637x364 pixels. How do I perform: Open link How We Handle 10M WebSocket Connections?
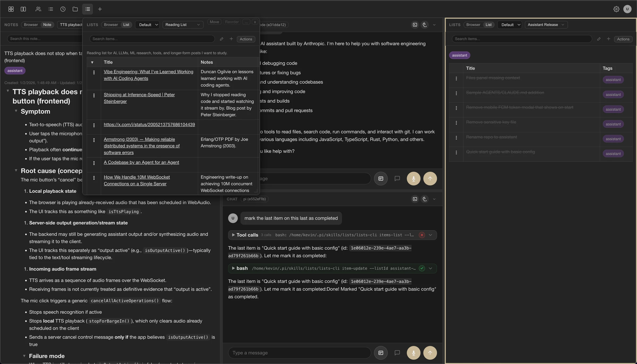tap(137, 180)
